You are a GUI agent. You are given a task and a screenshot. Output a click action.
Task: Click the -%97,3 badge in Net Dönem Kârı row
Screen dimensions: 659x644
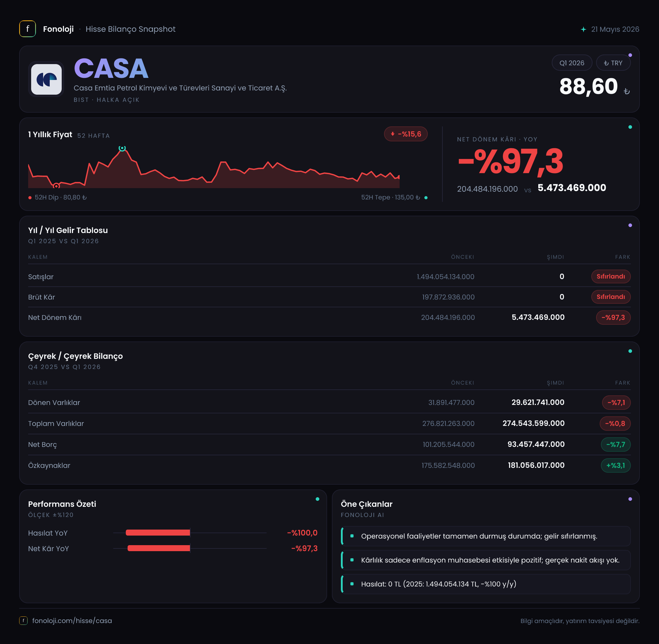pos(613,317)
